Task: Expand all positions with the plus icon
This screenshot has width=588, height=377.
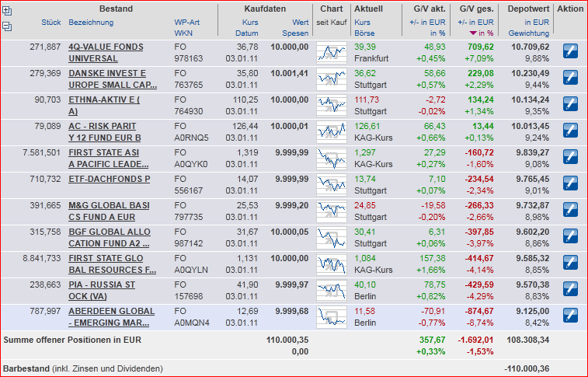Action: 7,11
